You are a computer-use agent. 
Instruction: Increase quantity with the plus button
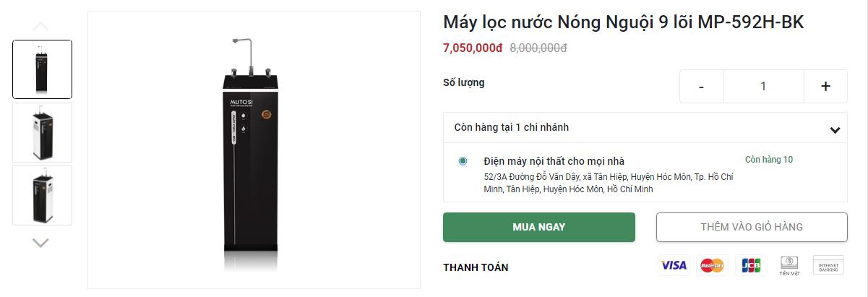click(825, 86)
